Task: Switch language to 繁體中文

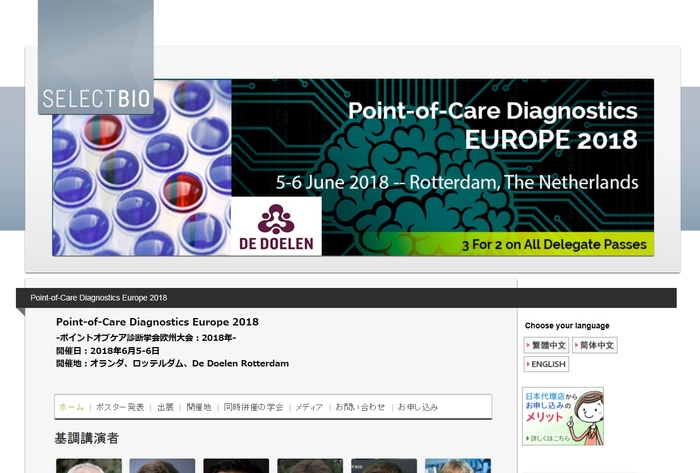Action: tap(546, 345)
